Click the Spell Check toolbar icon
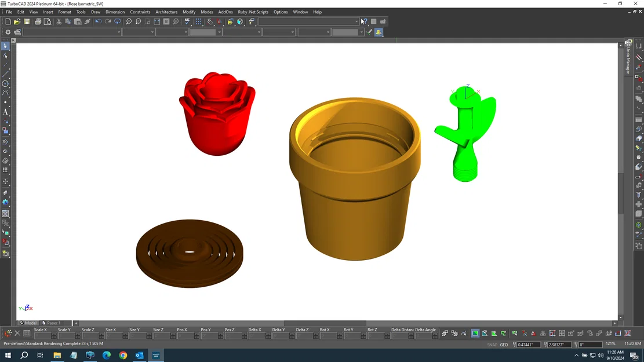Viewport: 644px width, 362px height. point(187,21)
